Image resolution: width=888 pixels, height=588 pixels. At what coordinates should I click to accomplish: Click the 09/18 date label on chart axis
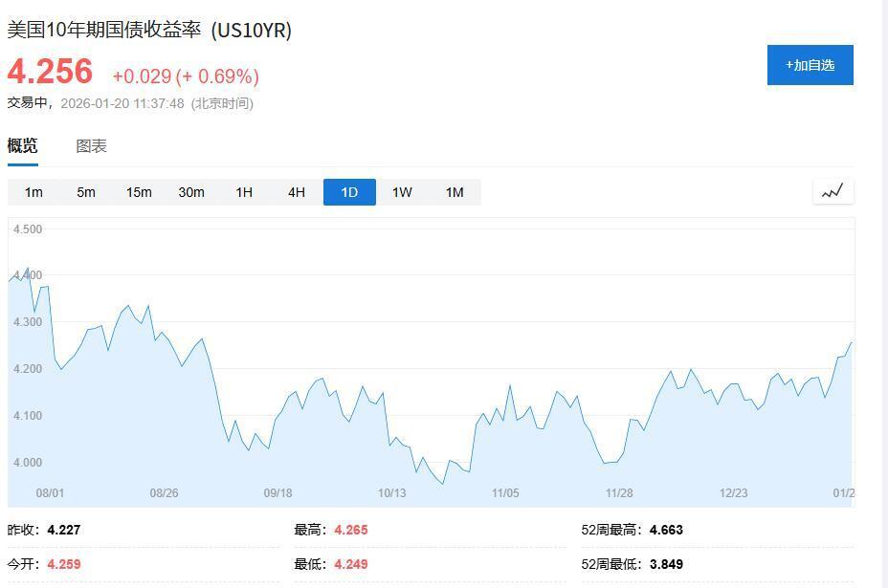[277, 493]
